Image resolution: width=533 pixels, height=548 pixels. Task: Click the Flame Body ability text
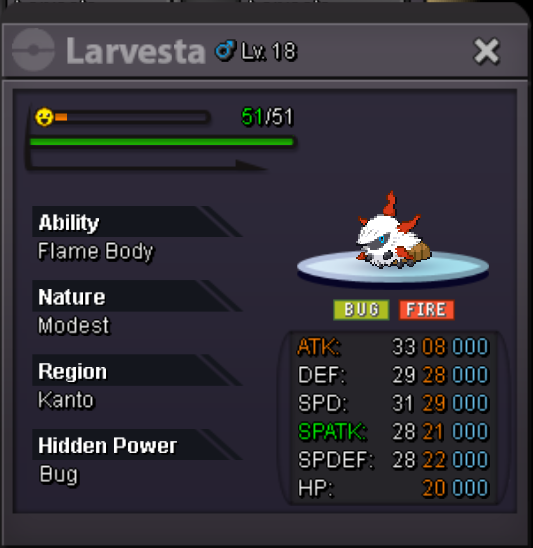click(96, 251)
